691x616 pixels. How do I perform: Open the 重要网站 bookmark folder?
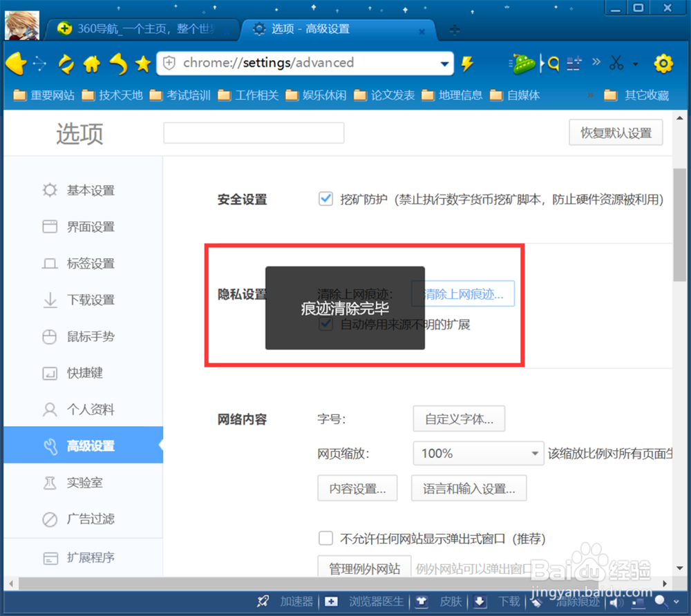[x=44, y=95]
